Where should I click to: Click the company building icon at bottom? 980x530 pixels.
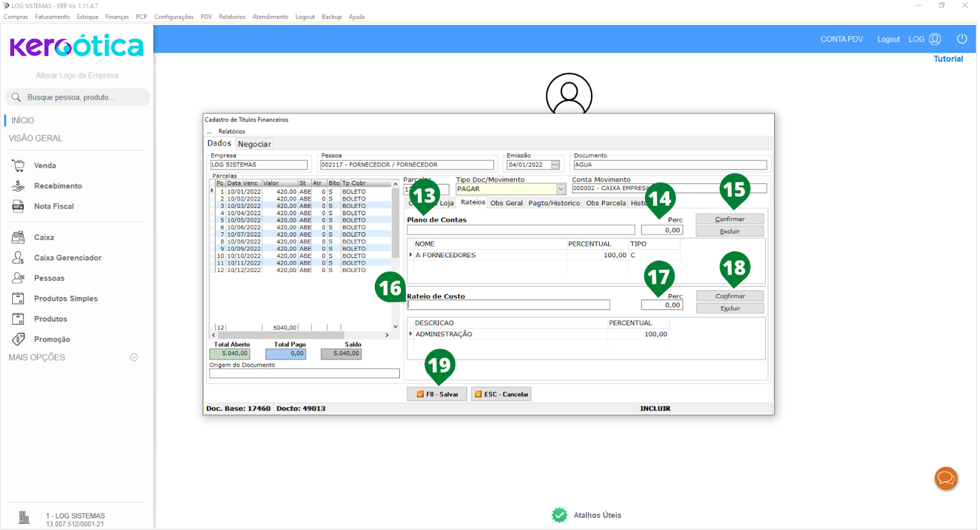24,518
